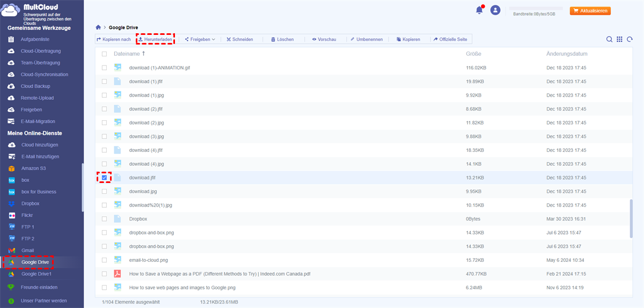Click the file list vertical scrollbar
The width and height of the screenshot is (644, 308).
(x=631, y=218)
